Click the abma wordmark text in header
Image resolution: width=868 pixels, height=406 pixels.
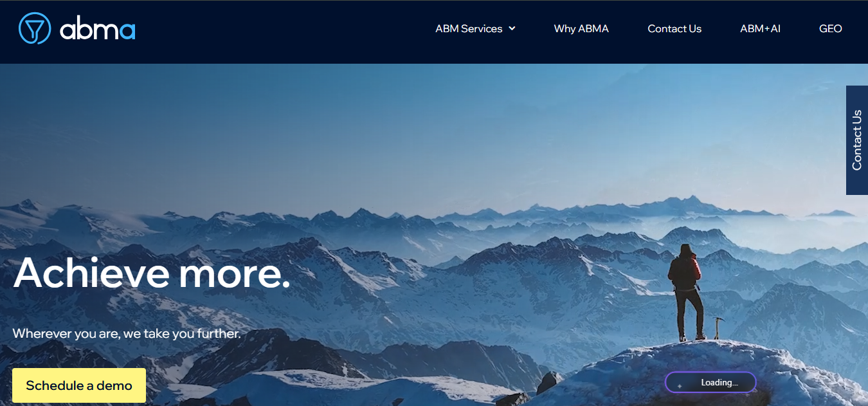(x=98, y=30)
